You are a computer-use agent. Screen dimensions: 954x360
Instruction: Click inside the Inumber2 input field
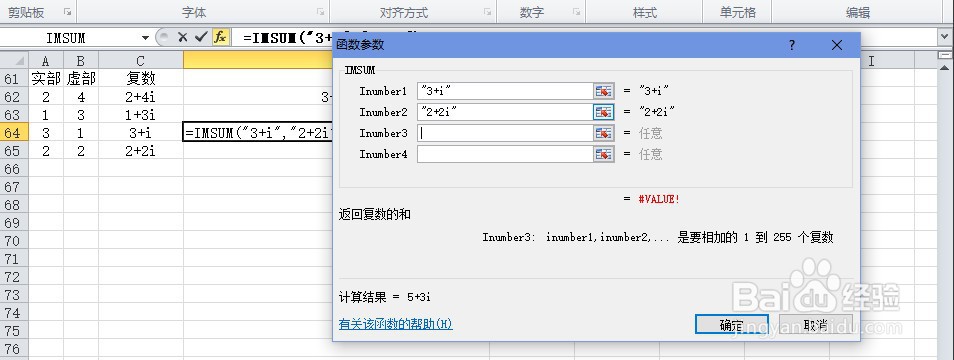pyautogui.click(x=505, y=112)
